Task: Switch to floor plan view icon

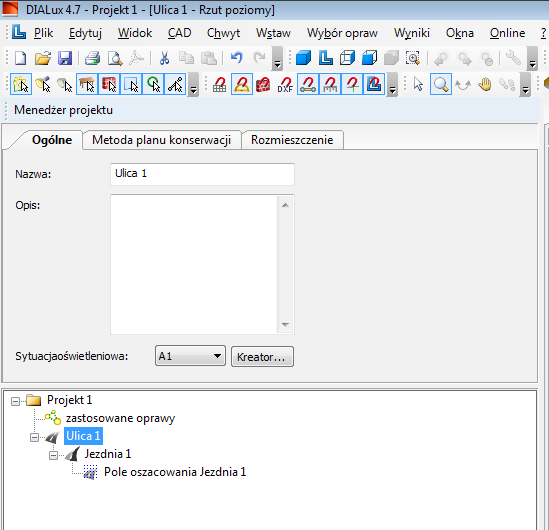Action: (x=326, y=58)
